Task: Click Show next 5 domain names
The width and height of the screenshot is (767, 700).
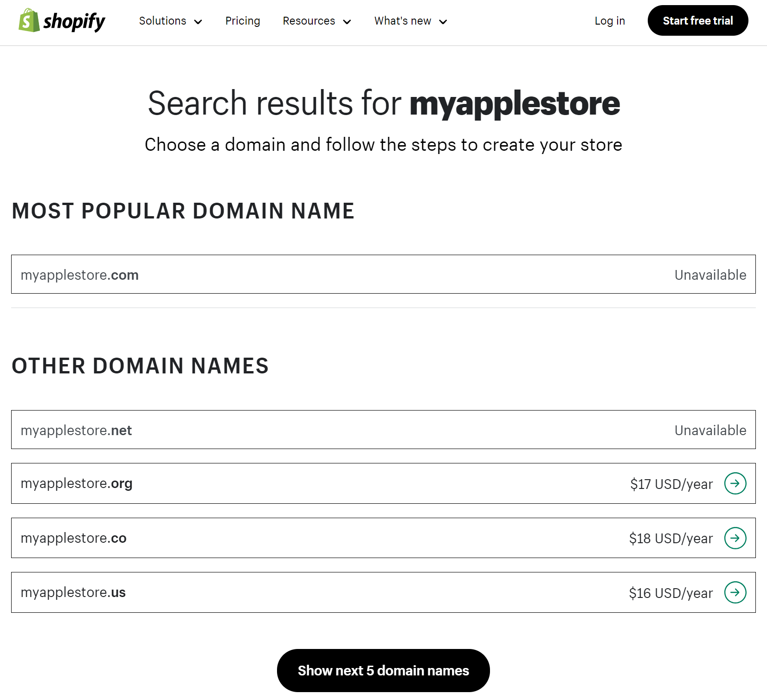Action: coord(383,670)
